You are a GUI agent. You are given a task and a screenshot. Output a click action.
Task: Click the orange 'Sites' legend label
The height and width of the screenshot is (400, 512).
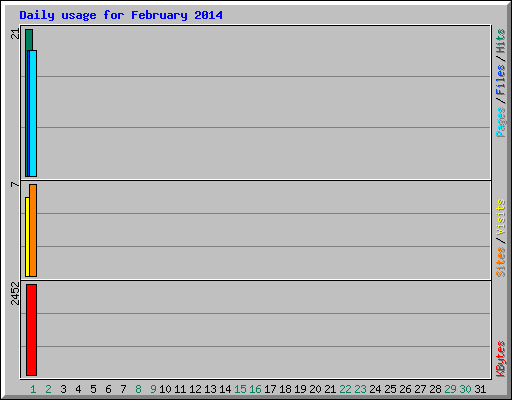point(500,262)
